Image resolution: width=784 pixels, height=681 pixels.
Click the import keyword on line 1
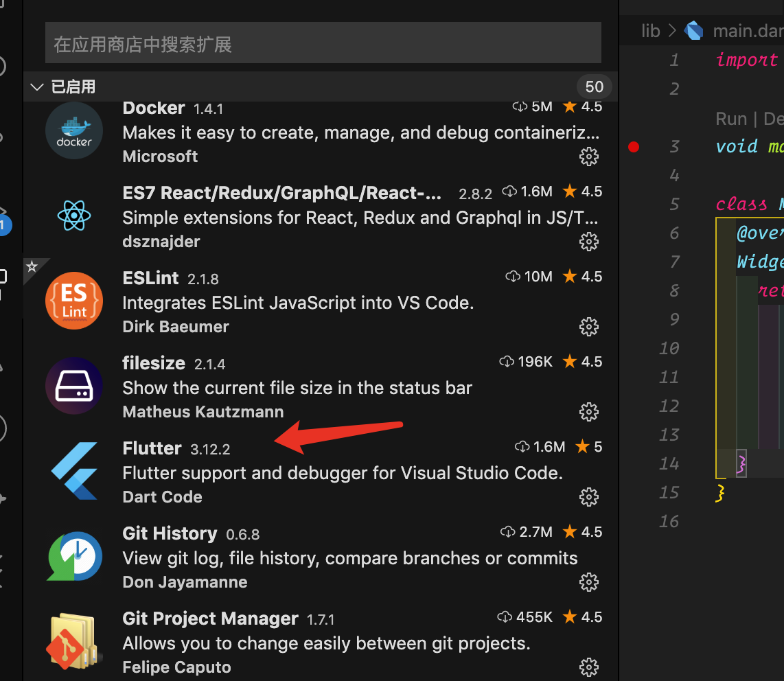(747, 60)
